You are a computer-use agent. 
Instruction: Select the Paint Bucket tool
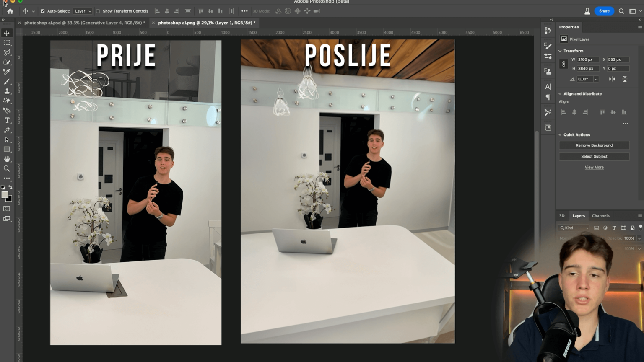[7, 111]
